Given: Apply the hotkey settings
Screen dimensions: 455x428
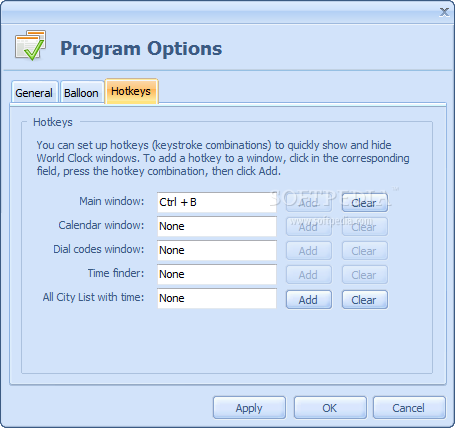Looking at the screenshot, I should tap(249, 408).
